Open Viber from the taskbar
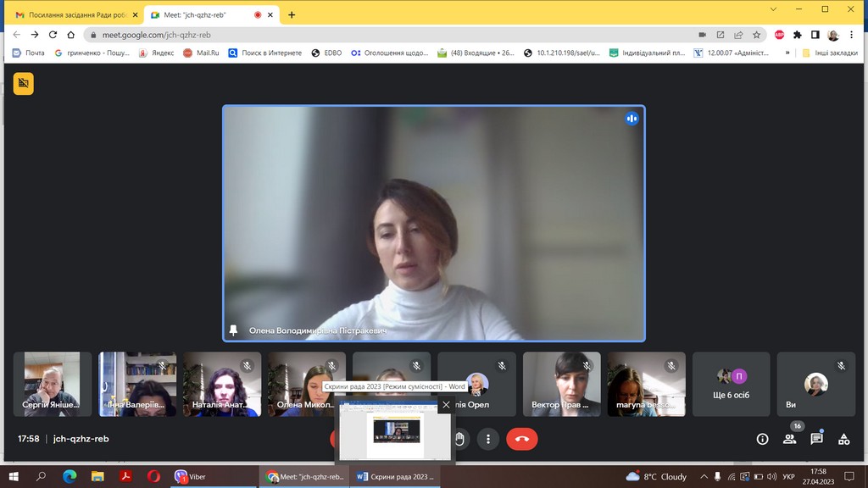Image resolution: width=868 pixels, height=488 pixels. tap(190, 477)
